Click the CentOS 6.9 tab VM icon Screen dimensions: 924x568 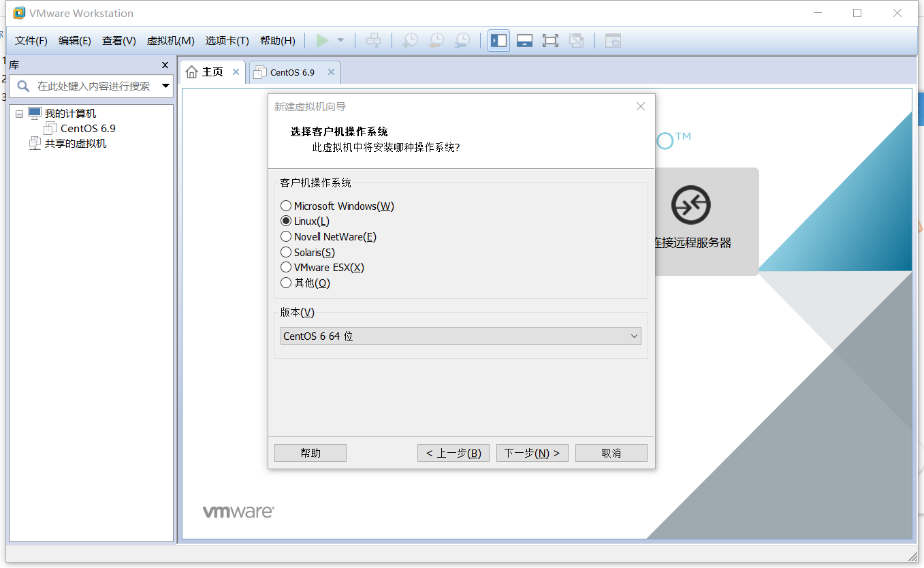click(260, 72)
